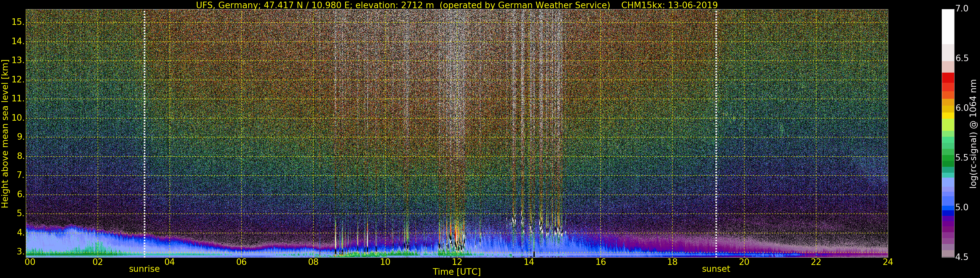
Task: Click height axis tick label "15."
Action: click(x=18, y=22)
